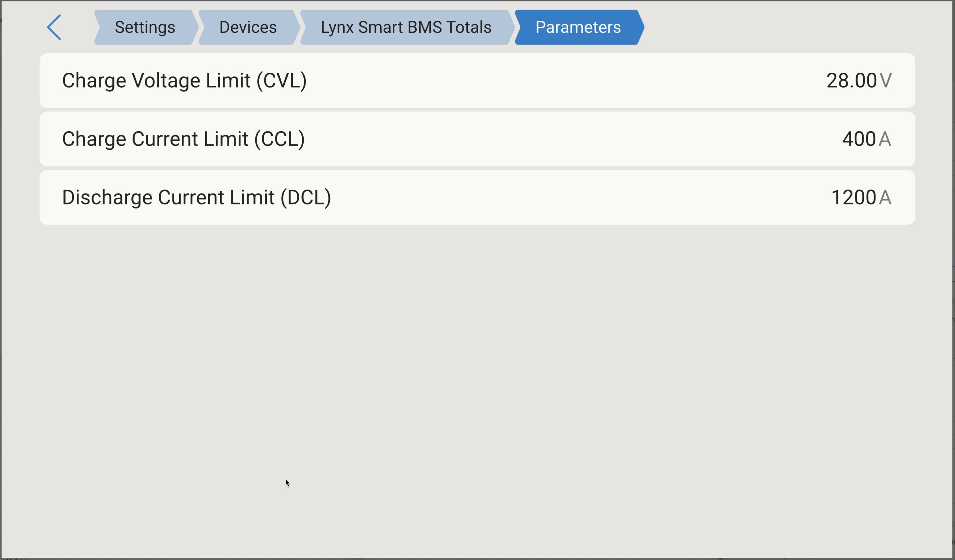Click the (CVL) abbreviation text
Screen dimensions: 955x560
point(282,81)
